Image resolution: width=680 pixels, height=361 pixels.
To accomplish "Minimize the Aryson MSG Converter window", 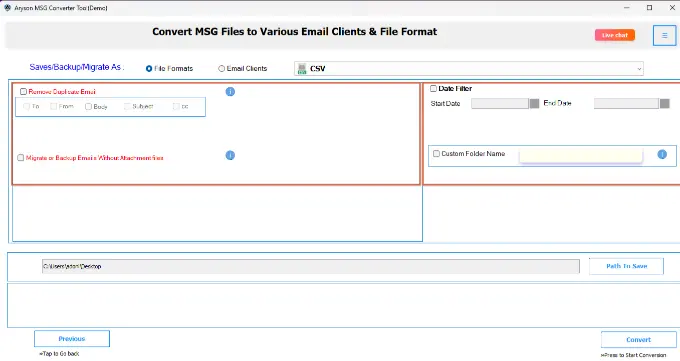I will pos(627,8).
